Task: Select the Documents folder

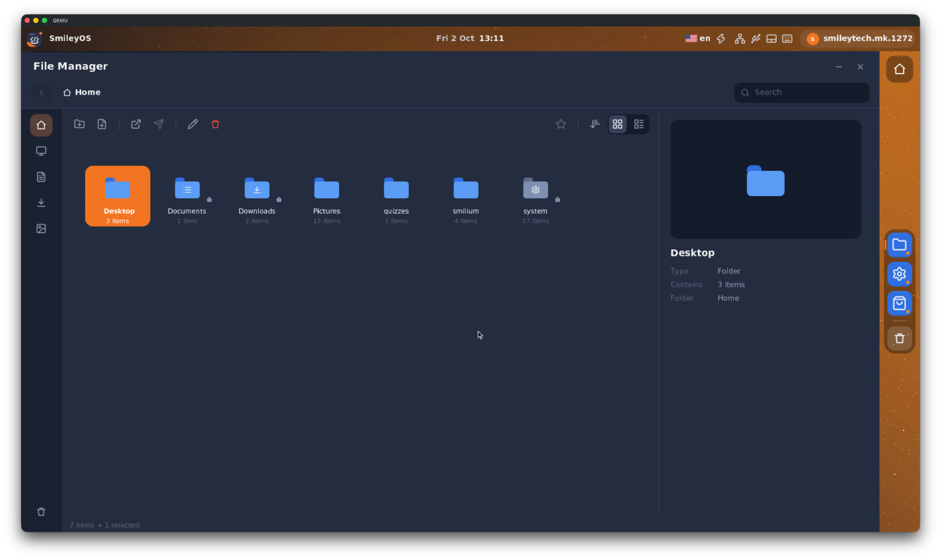Action: coord(187,196)
